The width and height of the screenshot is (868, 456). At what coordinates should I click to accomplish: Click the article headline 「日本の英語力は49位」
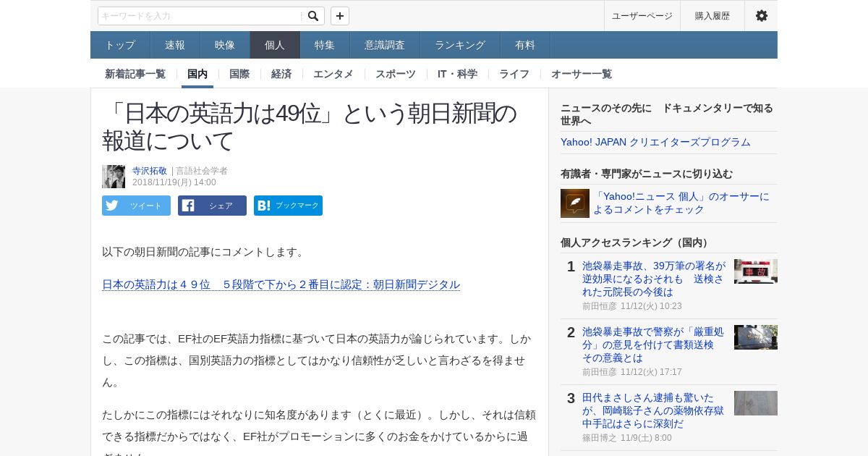tap(310, 127)
